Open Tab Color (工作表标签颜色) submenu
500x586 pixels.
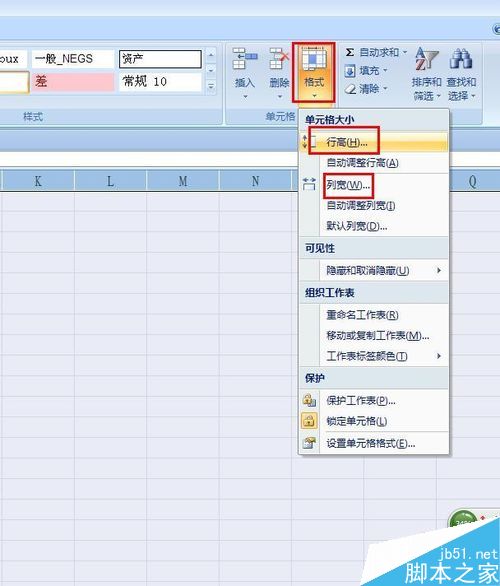point(374,356)
